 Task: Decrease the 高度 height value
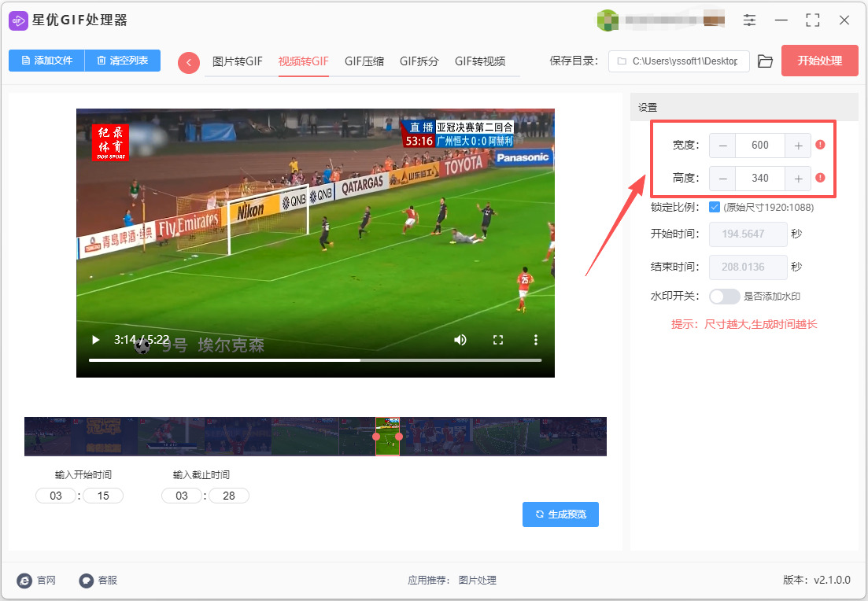click(722, 179)
